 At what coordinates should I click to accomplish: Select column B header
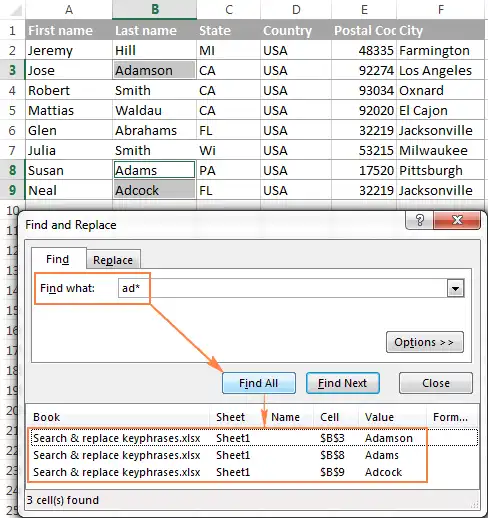[155, 10]
